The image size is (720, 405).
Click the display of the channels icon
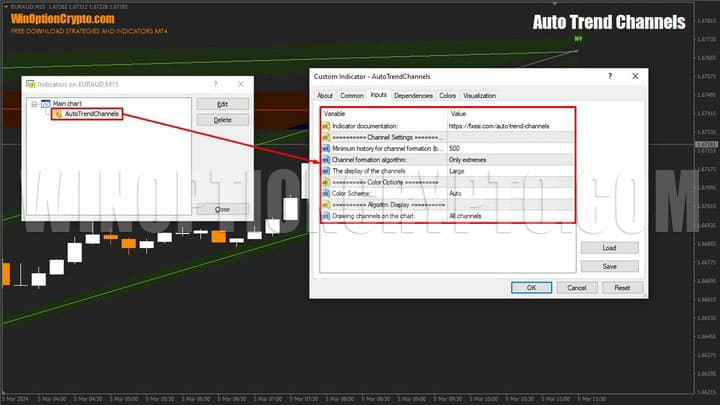point(326,171)
